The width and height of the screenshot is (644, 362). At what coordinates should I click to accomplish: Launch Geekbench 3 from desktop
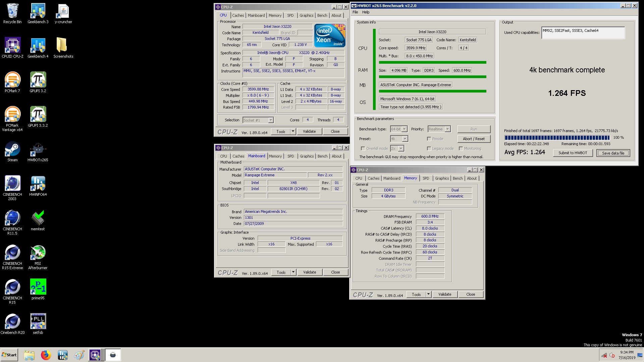click(38, 13)
